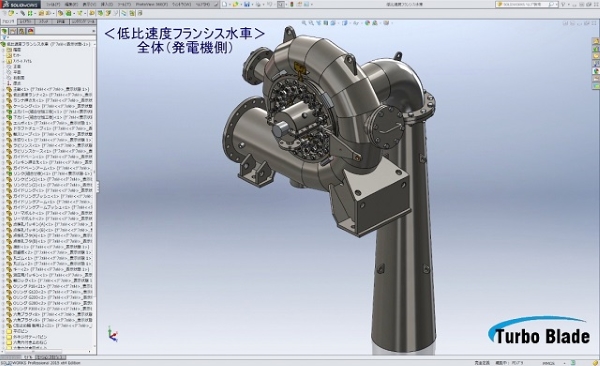Click the Edit Appearance color ball icon
This screenshot has height=366, width=600.
(367, 23)
